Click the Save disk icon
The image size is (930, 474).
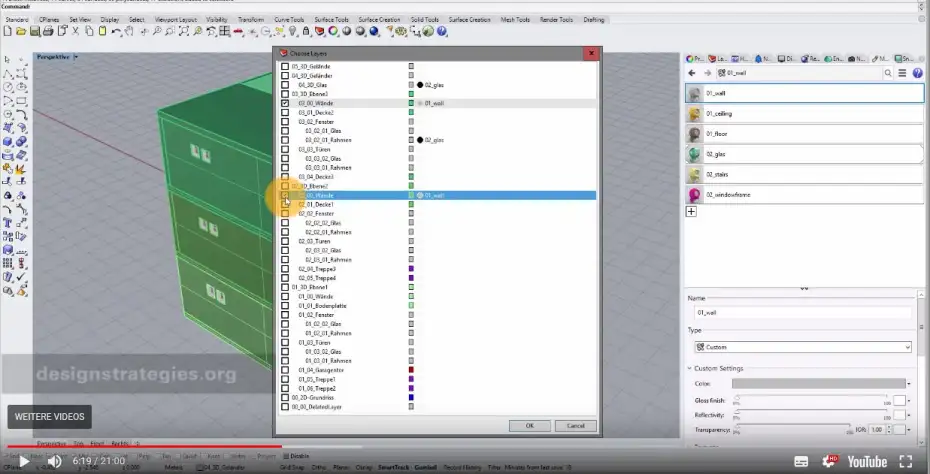[x=35, y=31]
